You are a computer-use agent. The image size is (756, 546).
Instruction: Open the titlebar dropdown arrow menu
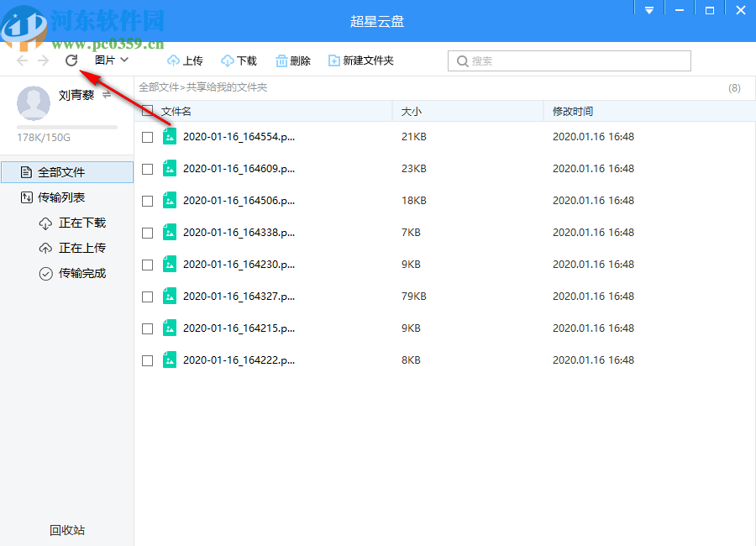coord(648,8)
